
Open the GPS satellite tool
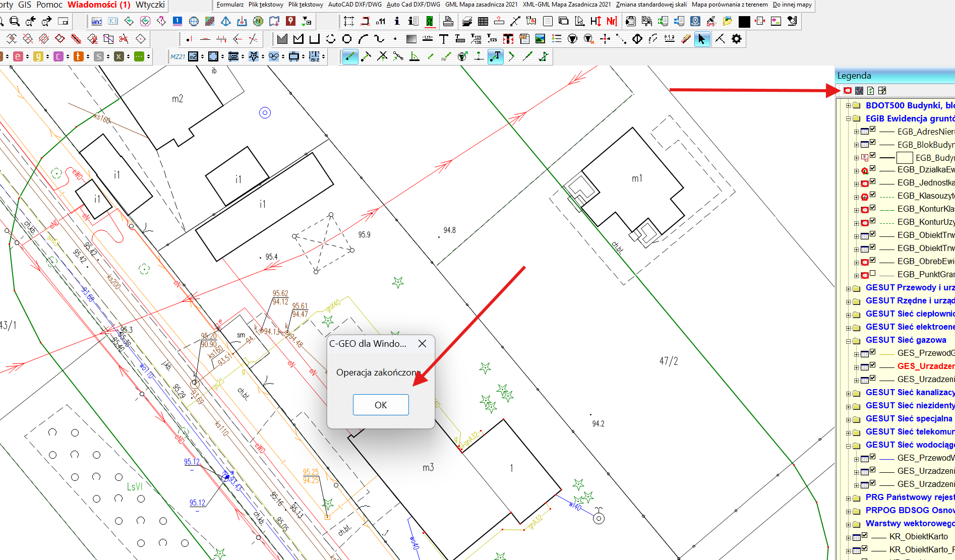coord(711,21)
